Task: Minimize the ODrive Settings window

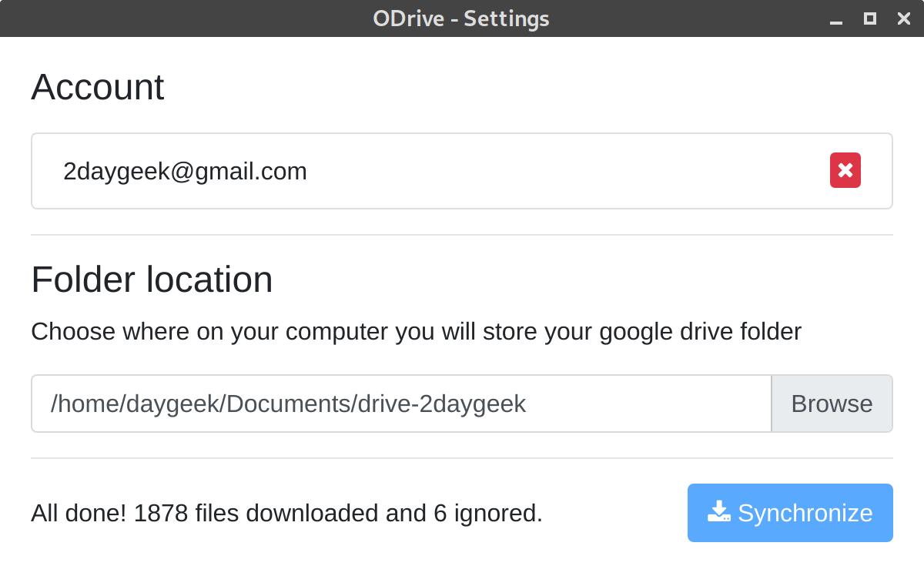Action: pos(835,18)
